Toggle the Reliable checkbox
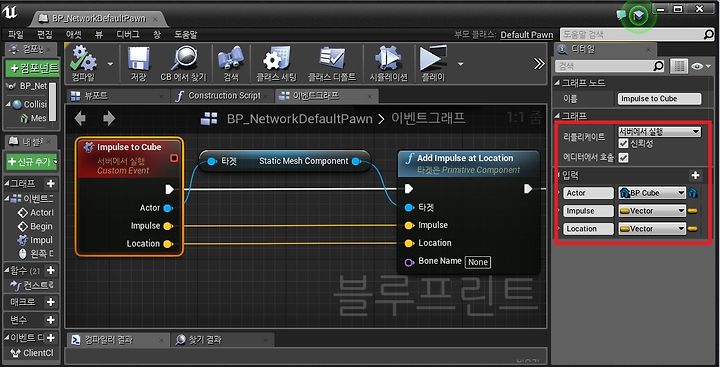The image size is (720, 367). (623, 144)
